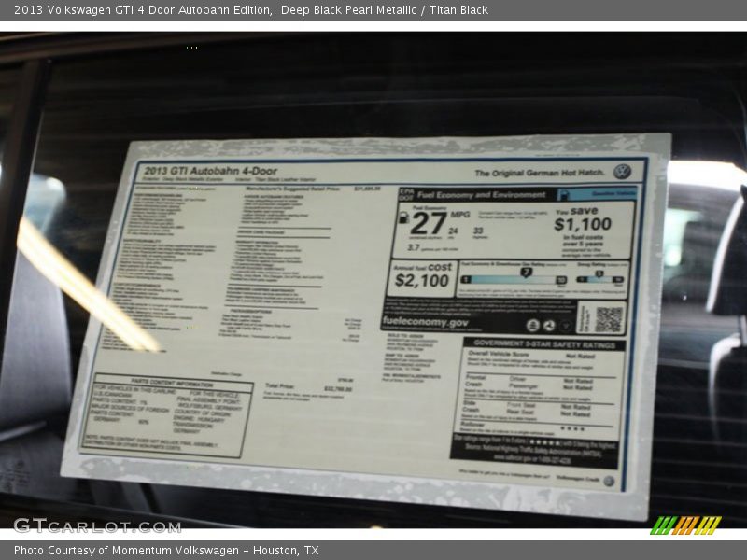This screenshot has width=747, height=560.
Task: Click the QR code on the fuel label
Action: [608, 318]
